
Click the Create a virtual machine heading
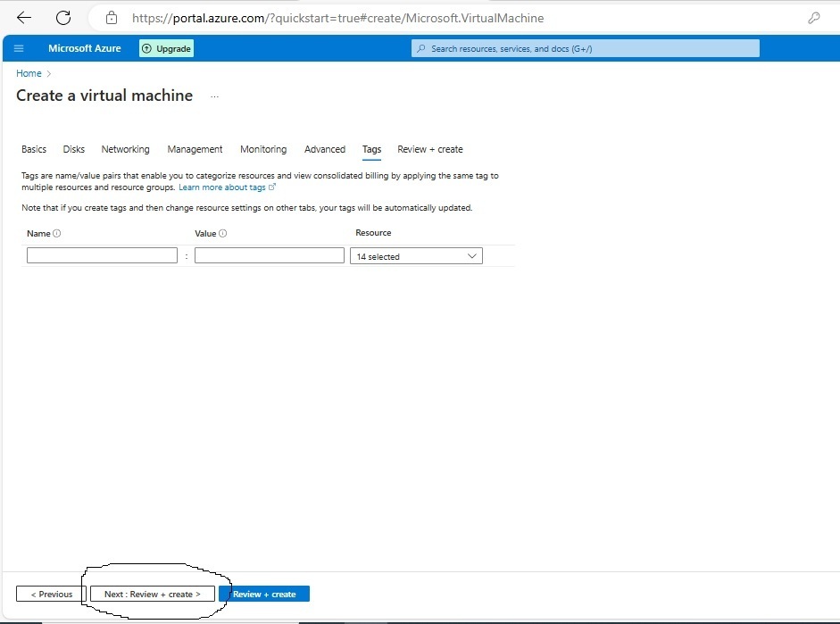104,96
